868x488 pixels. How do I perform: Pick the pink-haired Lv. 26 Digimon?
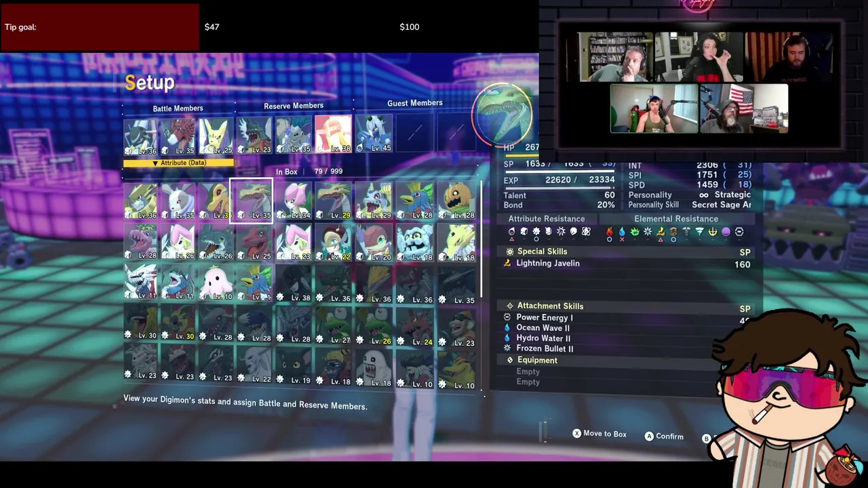[x=178, y=243]
